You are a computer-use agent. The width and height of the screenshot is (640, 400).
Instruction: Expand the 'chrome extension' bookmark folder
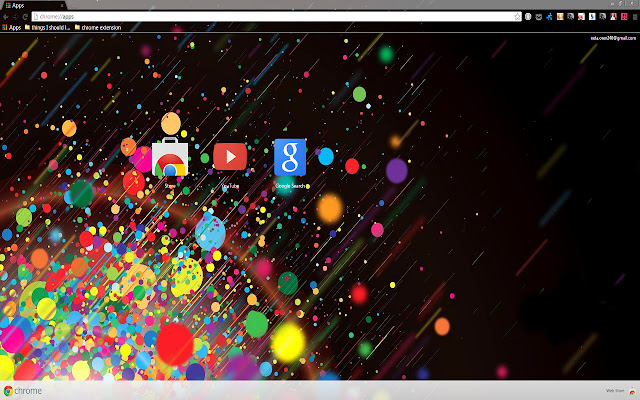point(97,28)
